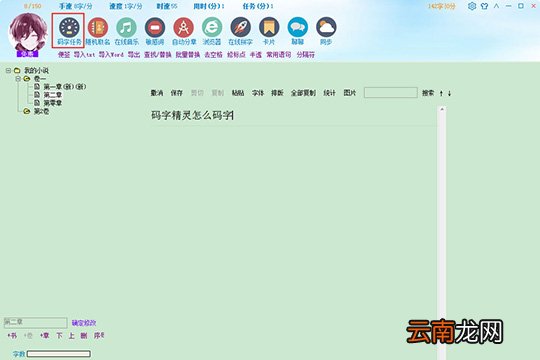This screenshot has width=540, height=360.
Task: Collapse the 卷一 volume node
Action: (x=18, y=79)
